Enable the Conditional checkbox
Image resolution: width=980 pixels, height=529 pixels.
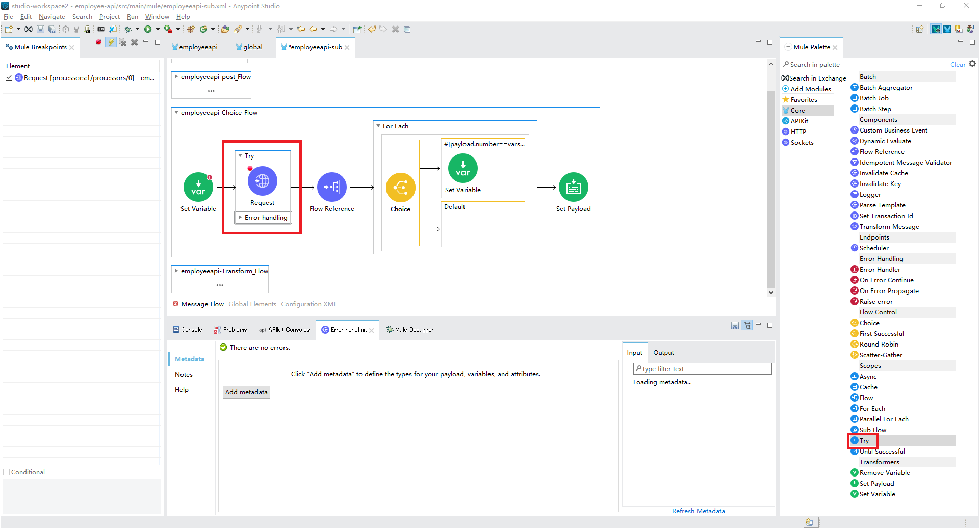(x=7, y=472)
